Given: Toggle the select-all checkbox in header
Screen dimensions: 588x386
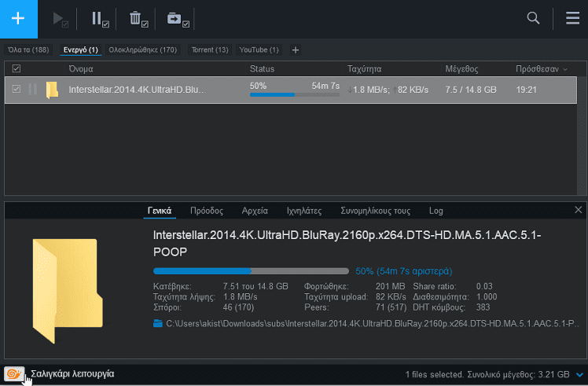Looking at the screenshot, I should pyautogui.click(x=17, y=68).
